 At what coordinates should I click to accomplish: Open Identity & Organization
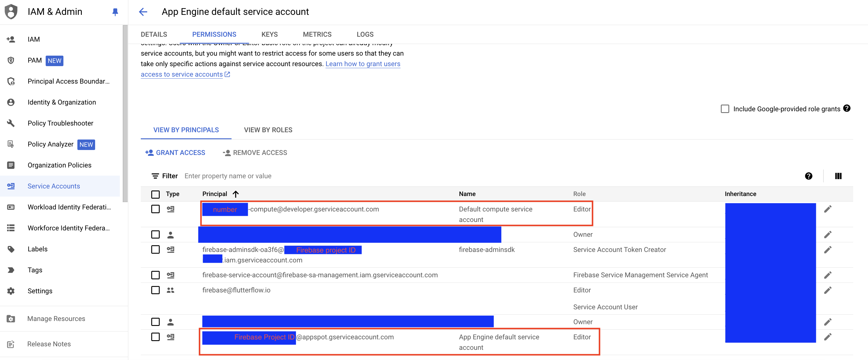[x=60, y=102]
